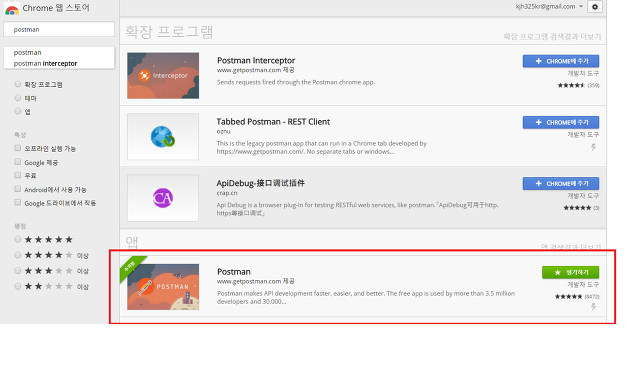This screenshot has width=630, height=386.
Task: Open the Postman app title
Action: (x=233, y=272)
